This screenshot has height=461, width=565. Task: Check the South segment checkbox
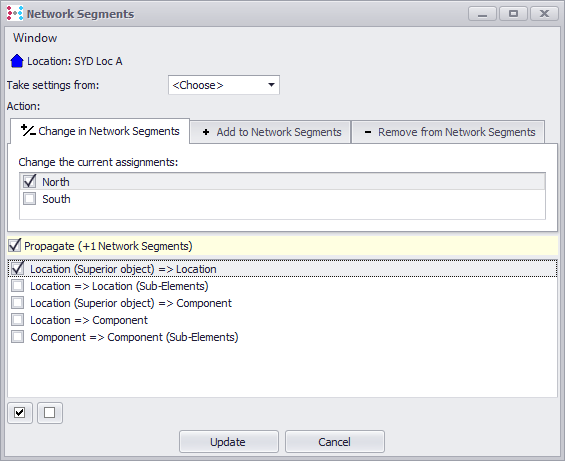point(30,199)
